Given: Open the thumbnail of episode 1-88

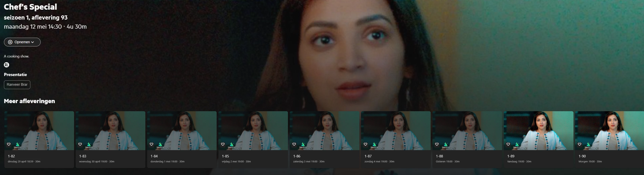Looking at the screenshot, I should point(467,131).
